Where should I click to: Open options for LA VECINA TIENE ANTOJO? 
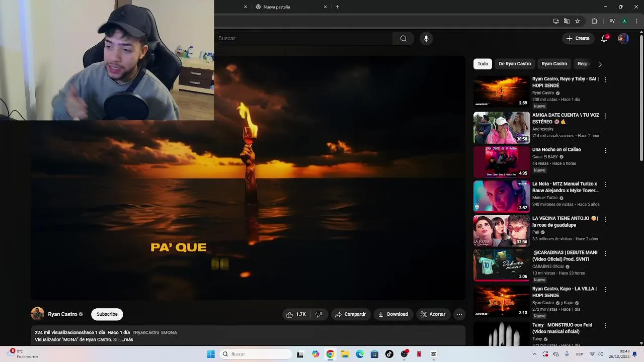[606, 219]
